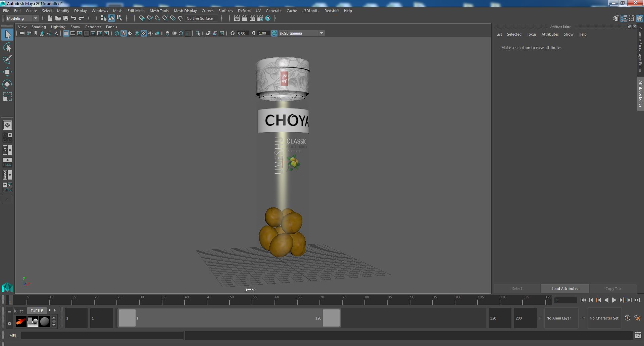Toggle smooth shade all in viewport
The image size is (644, 346).
123,33
